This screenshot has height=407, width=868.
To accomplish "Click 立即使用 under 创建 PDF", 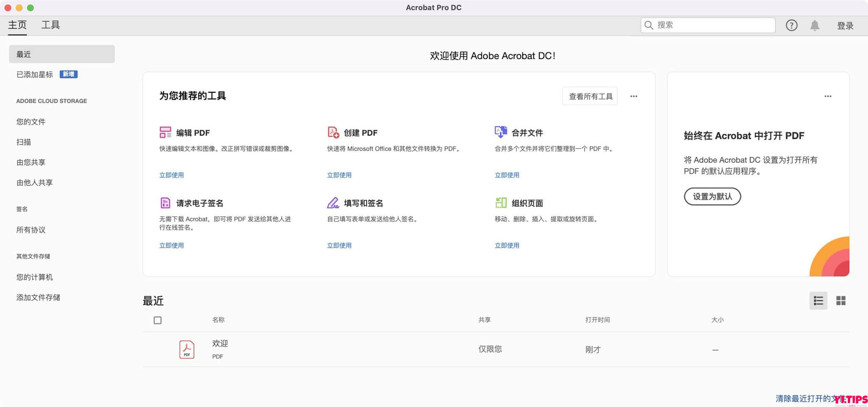I will point(339,175).
